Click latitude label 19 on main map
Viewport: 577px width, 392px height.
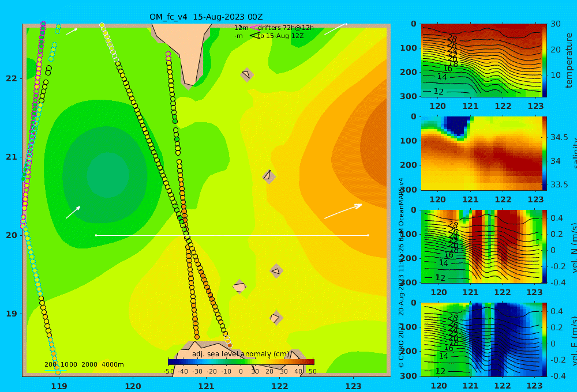coord(12,314)
